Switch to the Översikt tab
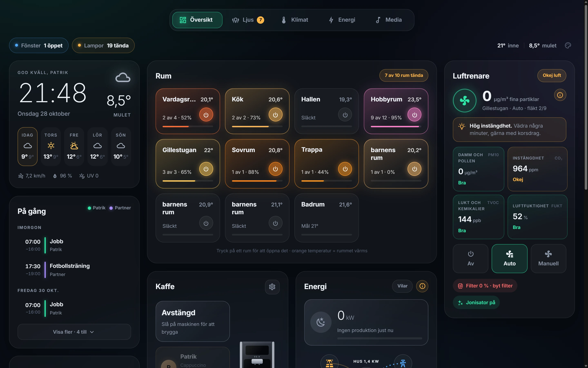This screenshot has height=368, width=588. pyautogui.click(x=197, y=20)
